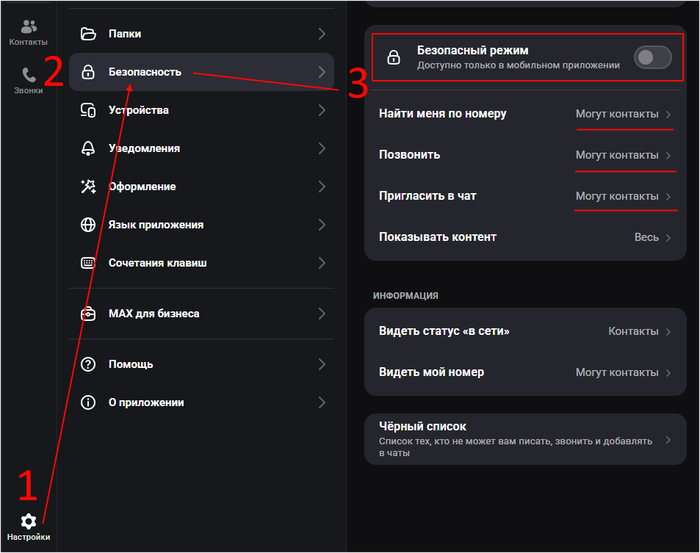Click the info icon beside О приложении

(88, 403)
